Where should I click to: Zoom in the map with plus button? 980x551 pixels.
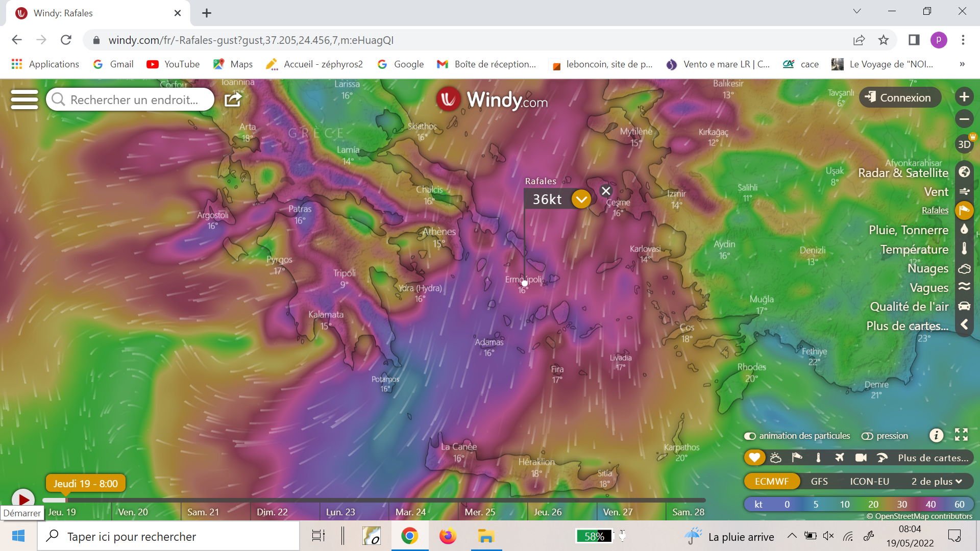(964, 97)
